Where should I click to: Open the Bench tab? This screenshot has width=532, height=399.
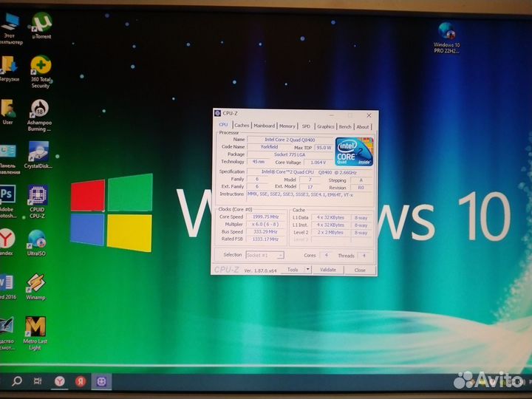click(x=345, y=126)
